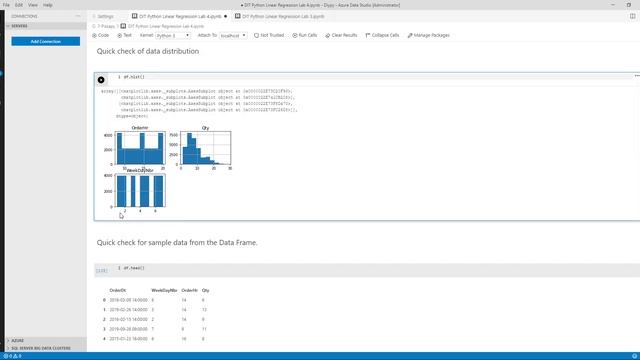The image size is (640, 360).
Task: Open Connections panel more actions ellipsis
Action: point(78,16)
